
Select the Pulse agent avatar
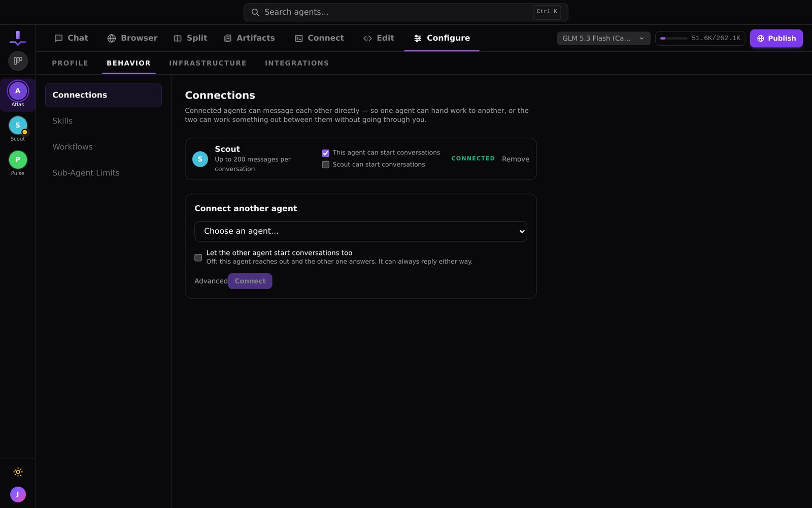[x=18, y=160]
